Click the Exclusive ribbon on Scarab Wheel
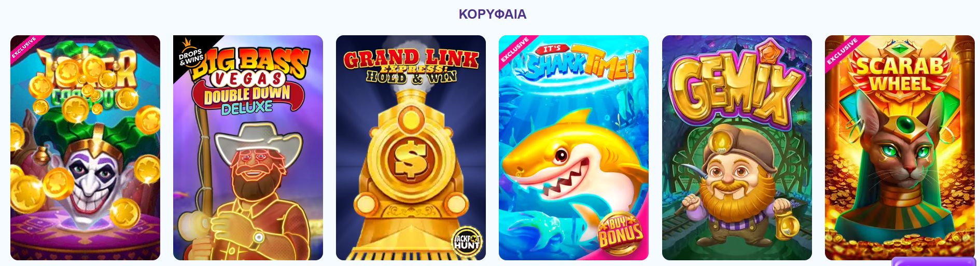Screen dimensions: 980x266 tap(841, 51)
